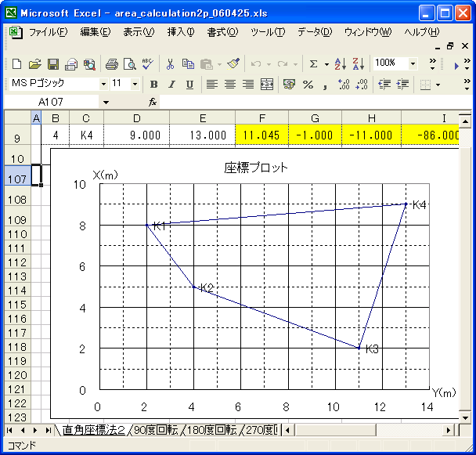Align text right

tap(248, 84)
